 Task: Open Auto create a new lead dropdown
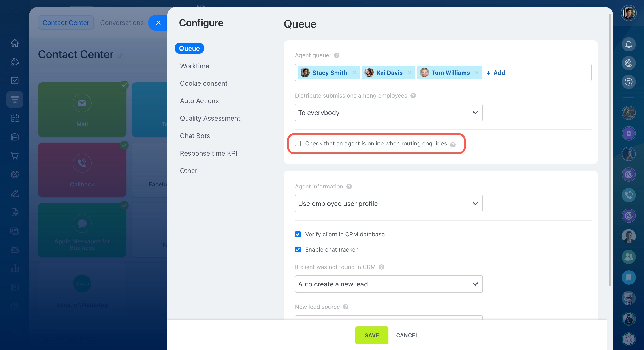click(x=388, y=284)
